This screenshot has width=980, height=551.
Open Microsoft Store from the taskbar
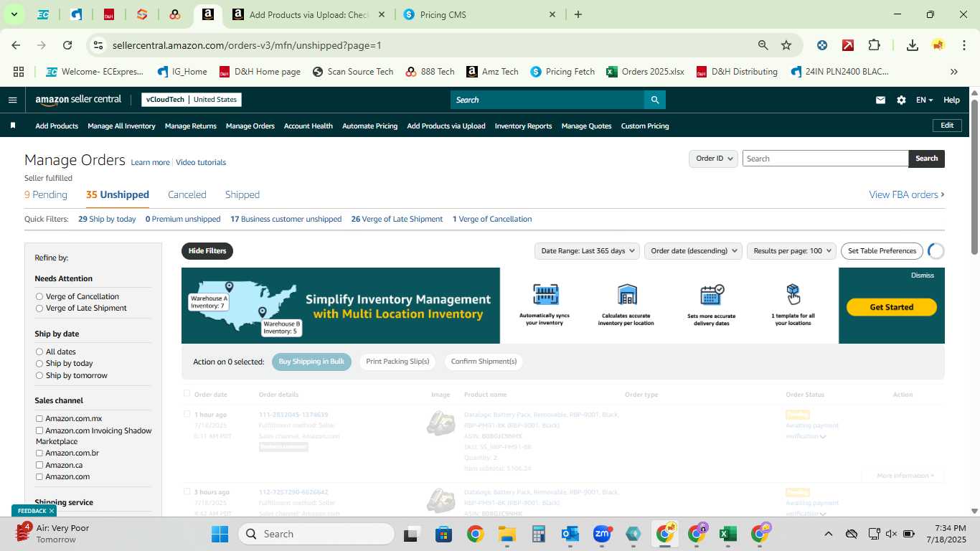pos(443,534)
